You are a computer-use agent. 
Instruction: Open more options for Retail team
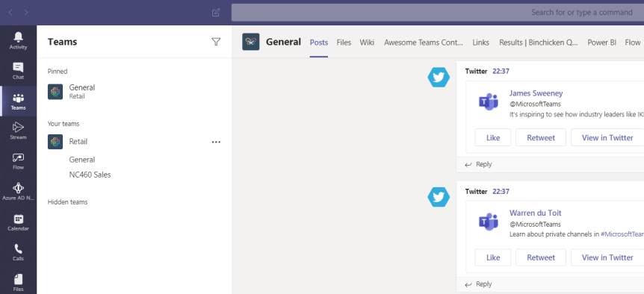(216, 142)
